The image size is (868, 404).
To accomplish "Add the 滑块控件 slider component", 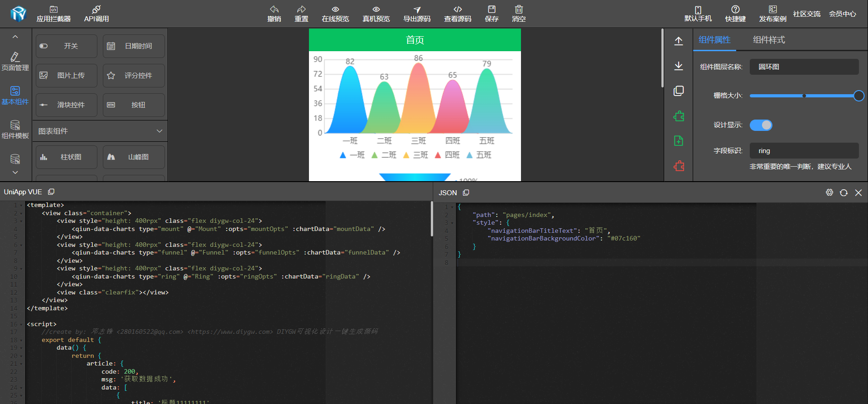I will 67,105.
